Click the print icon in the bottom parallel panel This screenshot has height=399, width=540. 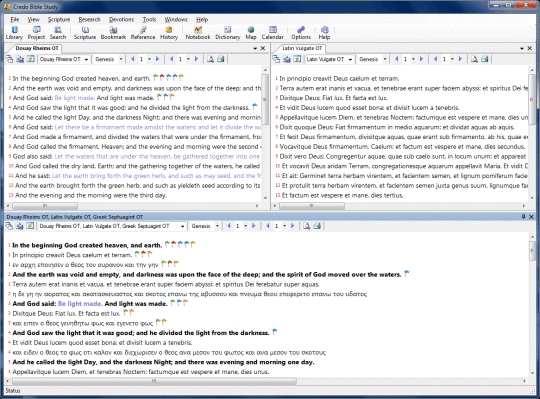click(x=317, y=226)
